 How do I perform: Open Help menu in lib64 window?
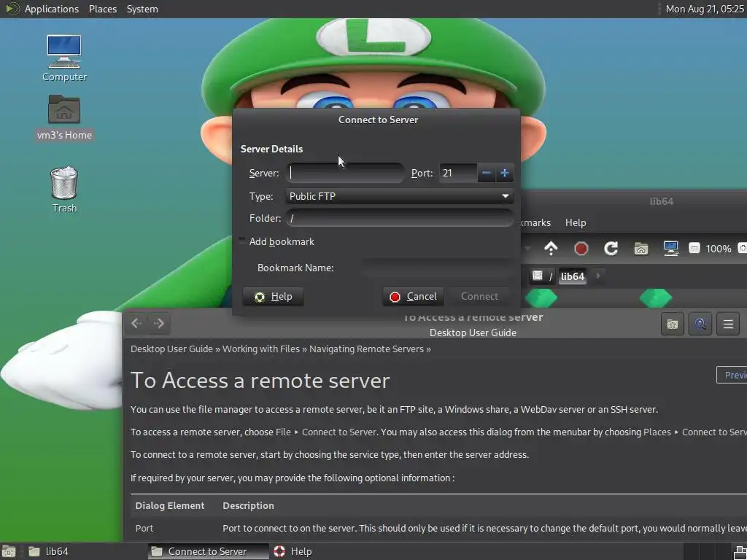tap(576, 222)
